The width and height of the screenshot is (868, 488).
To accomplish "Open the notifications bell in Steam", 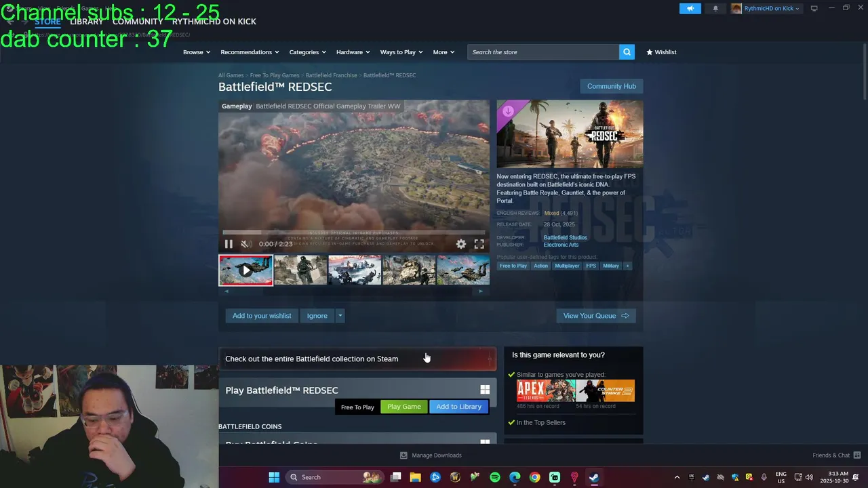I will 715,8.
